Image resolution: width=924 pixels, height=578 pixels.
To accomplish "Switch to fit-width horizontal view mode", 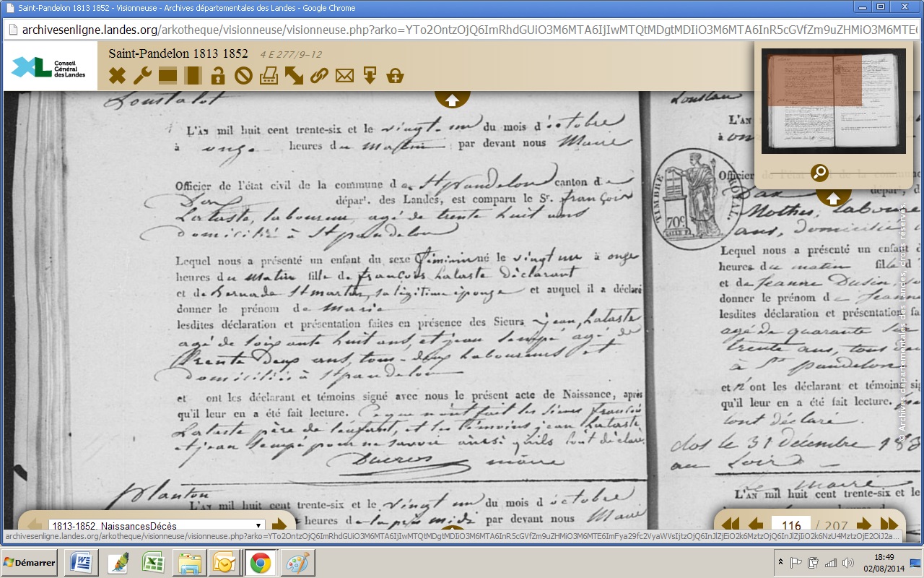I will [x=167, y=75].
